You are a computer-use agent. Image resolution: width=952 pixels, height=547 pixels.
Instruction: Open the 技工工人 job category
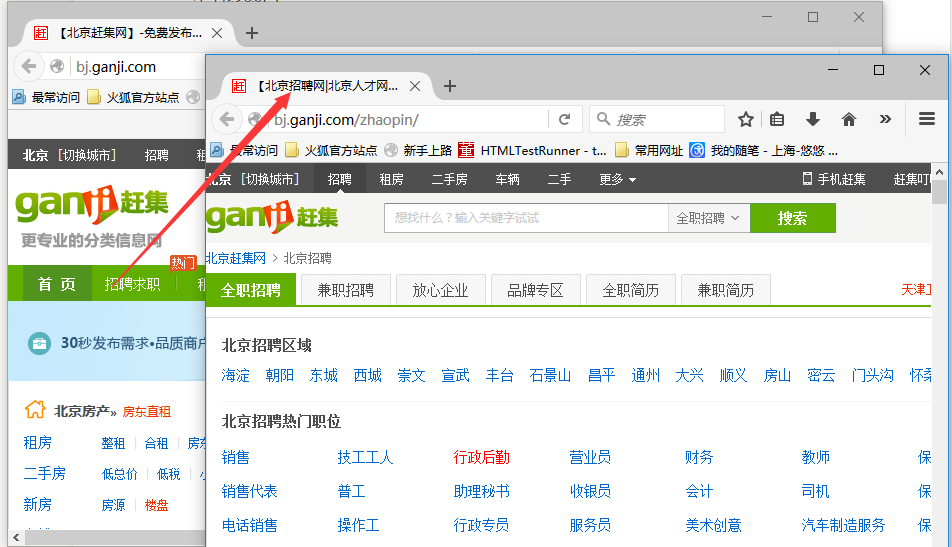pyautogui.click(x=366, y=457)
